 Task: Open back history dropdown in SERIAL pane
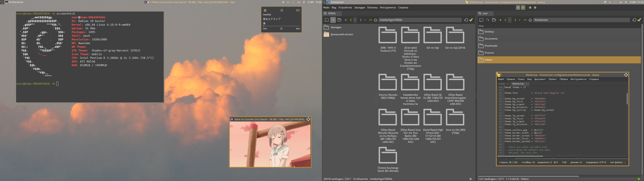point(355,20)
